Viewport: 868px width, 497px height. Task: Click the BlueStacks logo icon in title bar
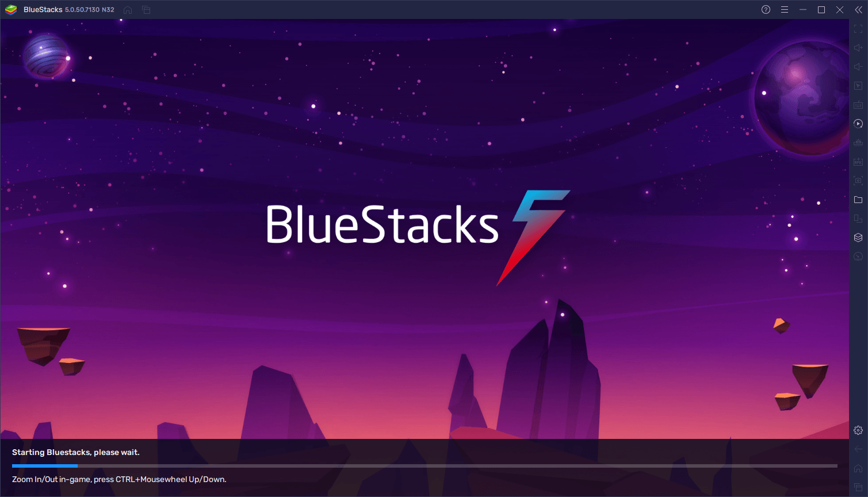pyautogui.click(x=11, y=10)
